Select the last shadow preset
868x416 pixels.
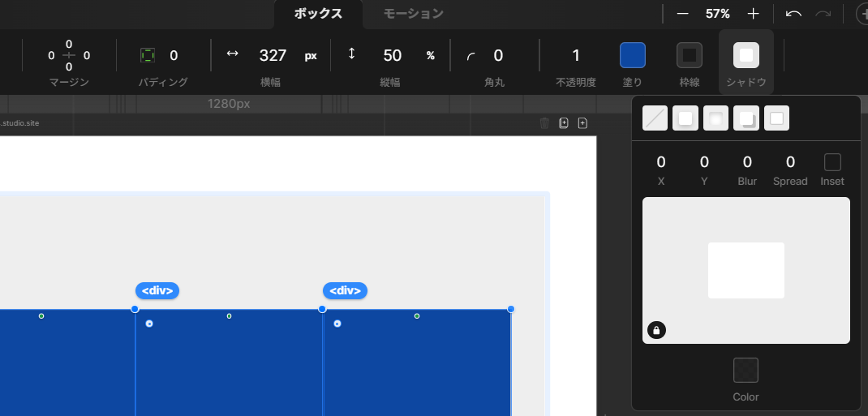pyautogui.click(x=776, y=118)
